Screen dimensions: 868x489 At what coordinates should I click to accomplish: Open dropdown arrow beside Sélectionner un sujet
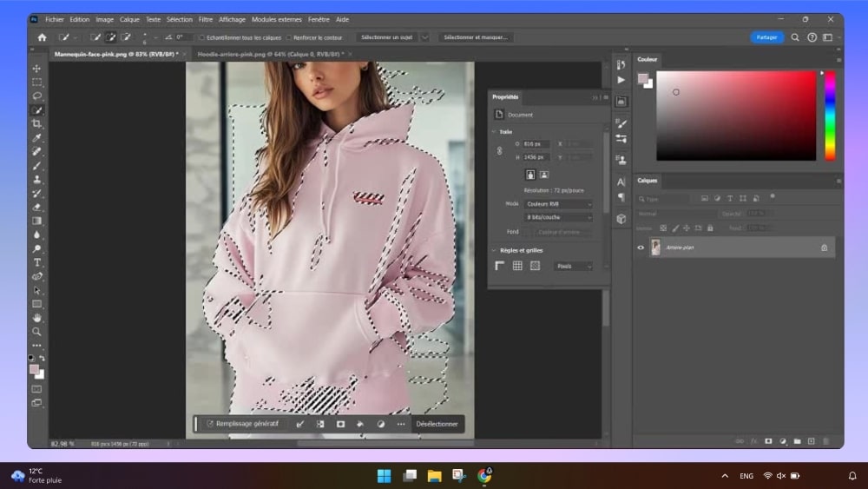[424, 37]
